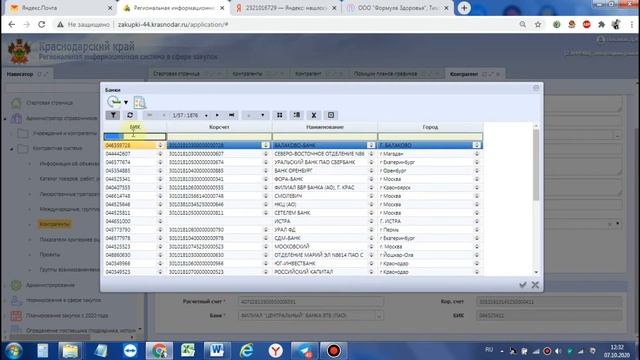Image resolution: width=640 pixels, height=360 pixels.
Task: Open Yandex Browser from the taskbar
Action: click(x=276, y=351)
